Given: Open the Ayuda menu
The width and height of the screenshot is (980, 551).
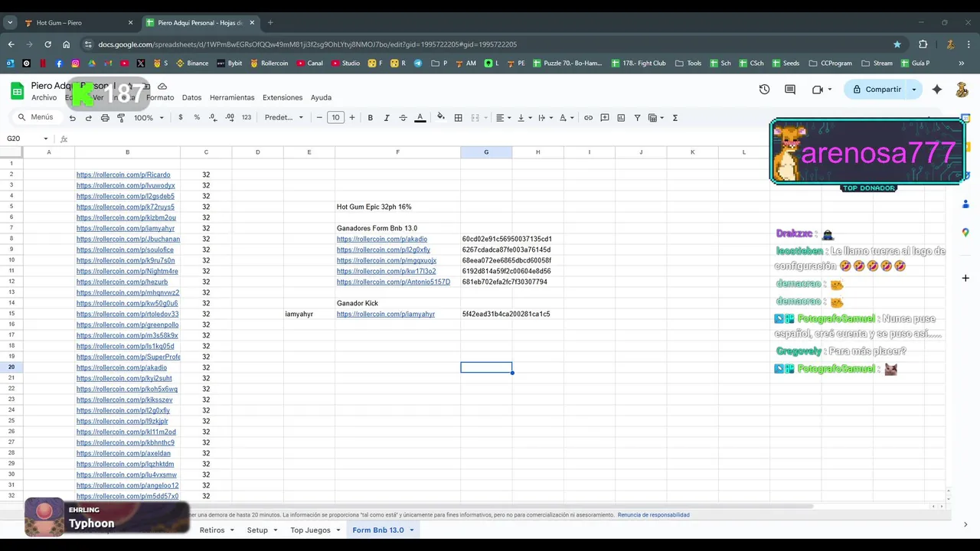Looking at the screenshot, I should [x=321, y=98].
